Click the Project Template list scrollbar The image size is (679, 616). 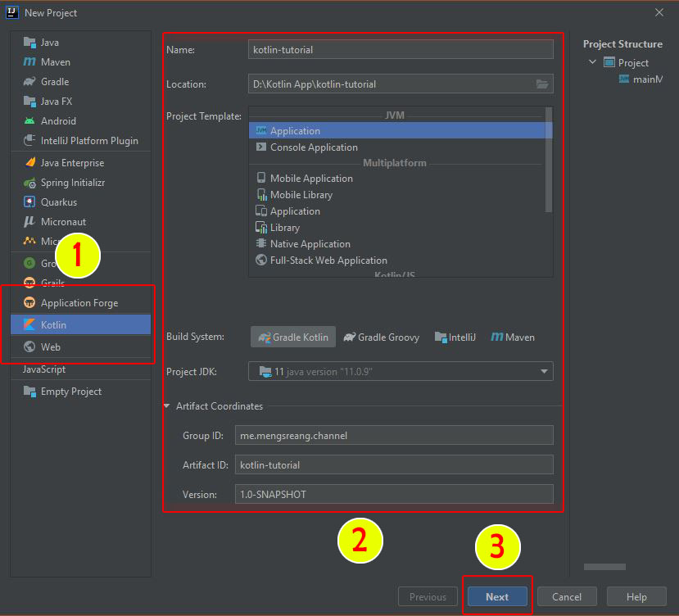click(549, 160)
